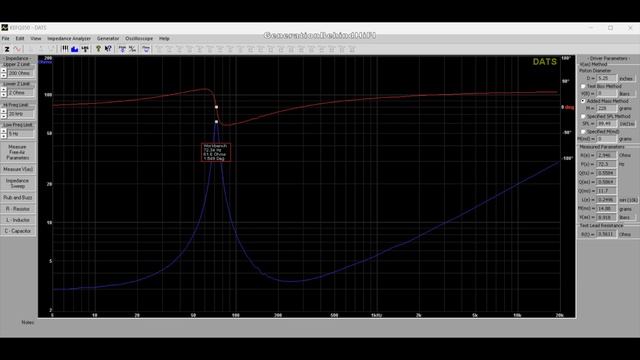
Task: Click Measure Free-Air Parameters button
Action: point(18,152)
